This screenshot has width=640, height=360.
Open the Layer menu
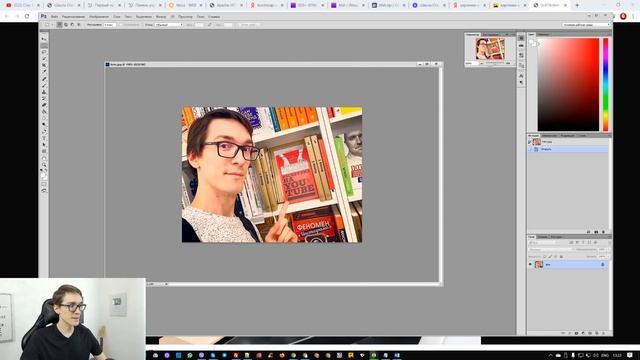point(117,17)
